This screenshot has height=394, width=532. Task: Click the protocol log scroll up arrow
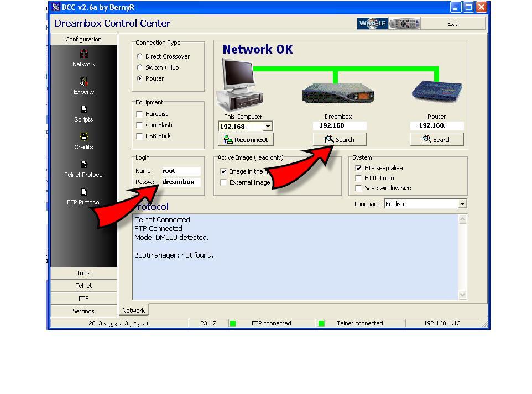coord(462,219)
